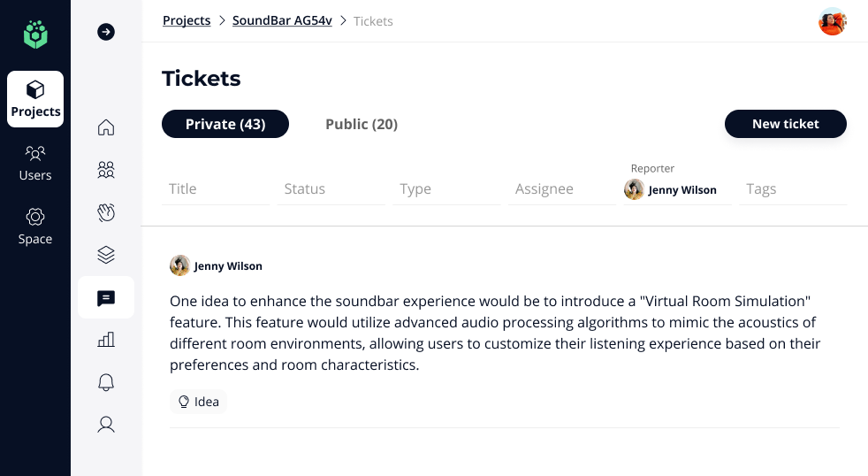
Task: Switch to the Private (43) tab
Action: 225,124
